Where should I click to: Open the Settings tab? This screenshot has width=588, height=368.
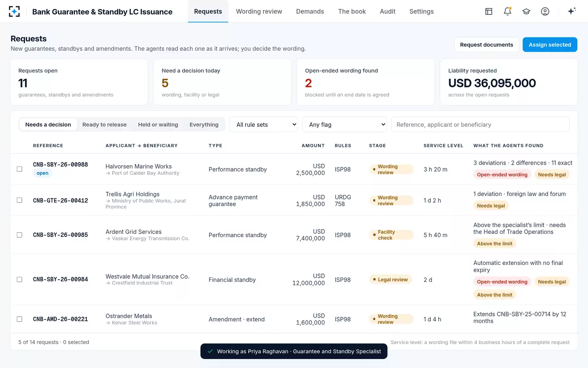(x=421, y=11)
